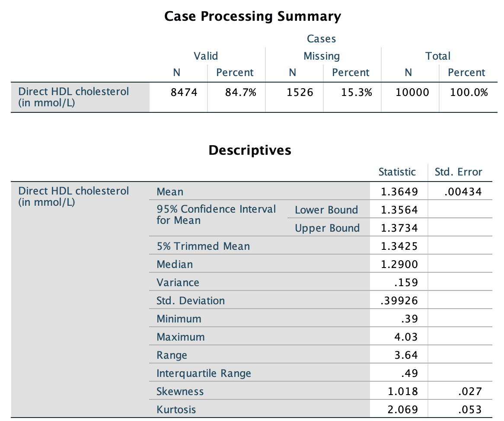Select the Interquartile Range label
Image resolution: width=504 pixels, height=421 pixels.
click(x=204, y=373)
